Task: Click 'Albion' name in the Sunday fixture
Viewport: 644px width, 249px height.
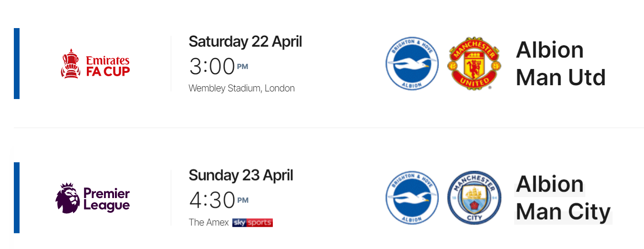Action: click(550, 184)
